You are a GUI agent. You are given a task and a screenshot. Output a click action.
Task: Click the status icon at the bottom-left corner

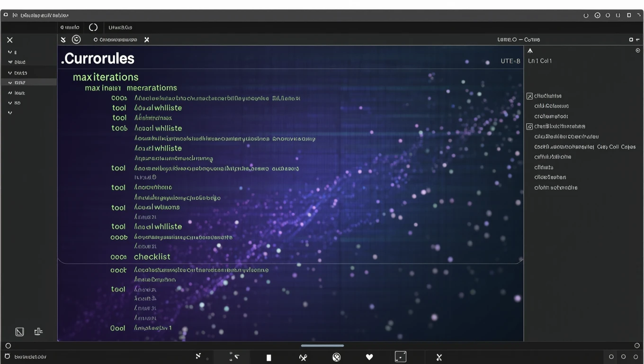tap(7, 356)
